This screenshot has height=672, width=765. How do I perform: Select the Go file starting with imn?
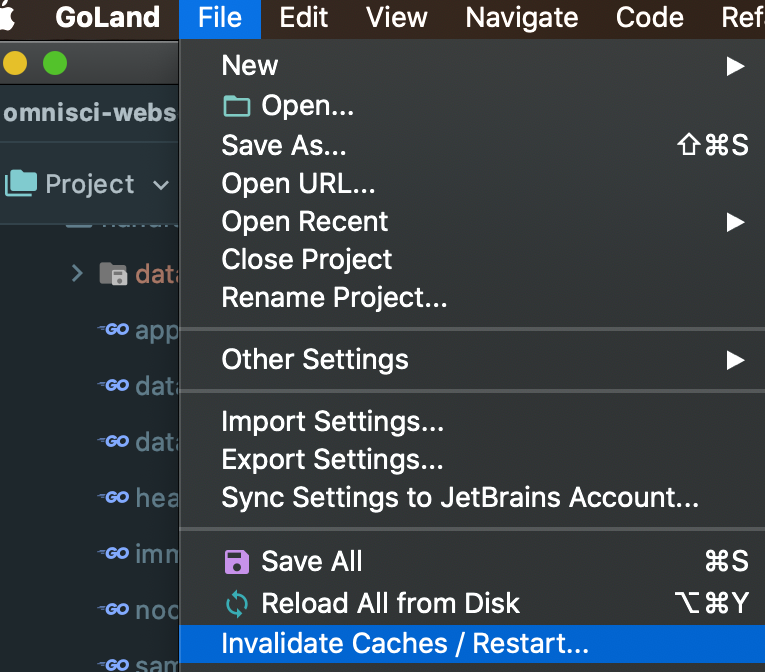point(138,554)
